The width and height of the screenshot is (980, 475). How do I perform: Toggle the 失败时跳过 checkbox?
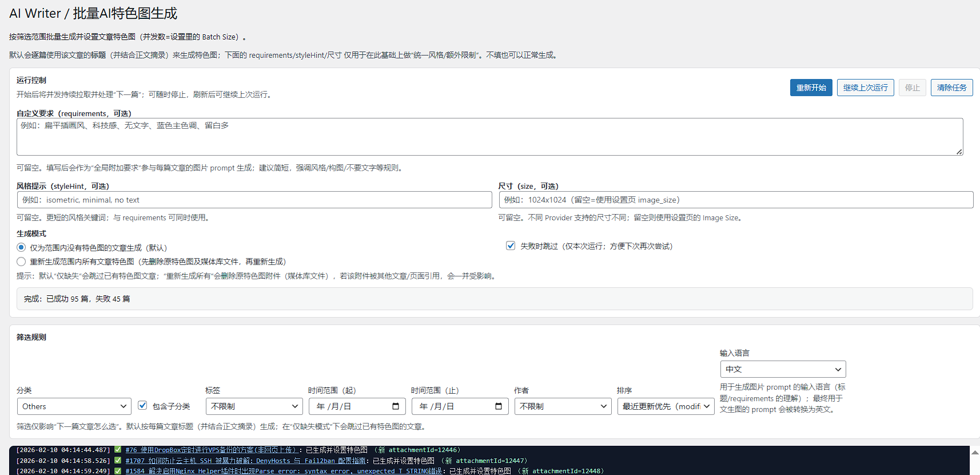511,246
